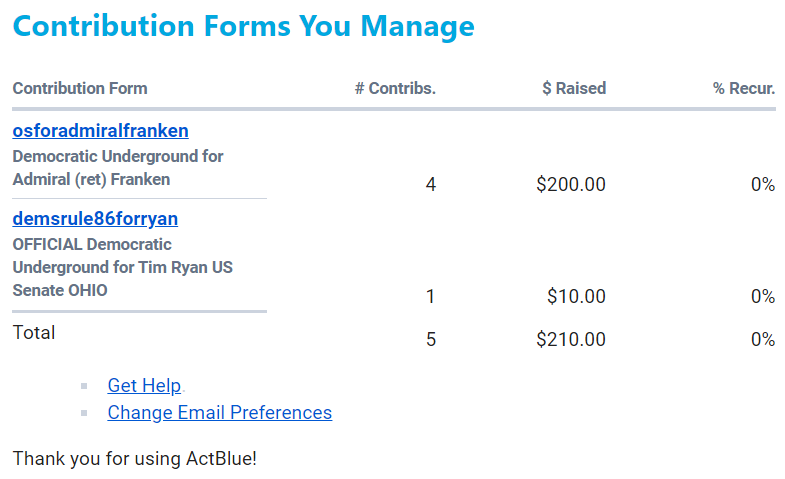Click the $200.00 raised amount
785x479 pixels.
571,184
